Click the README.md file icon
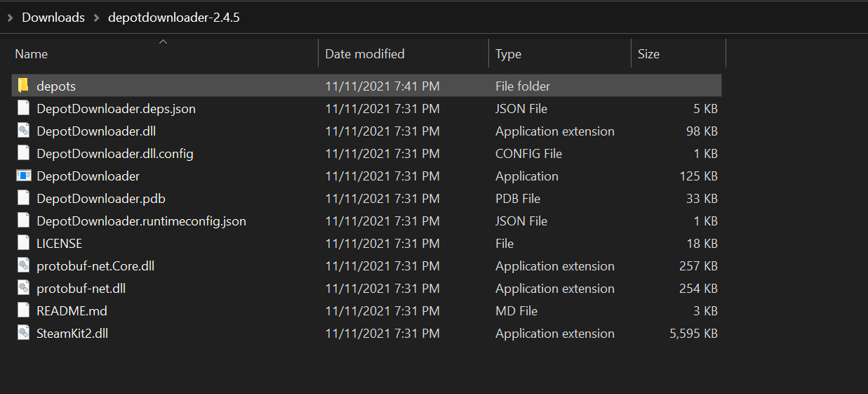 click(23, 310)
